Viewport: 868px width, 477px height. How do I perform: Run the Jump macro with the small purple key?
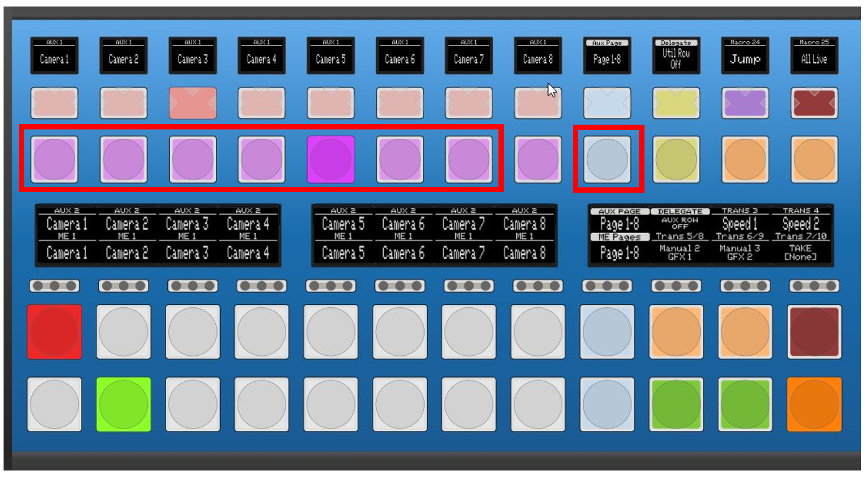tap(745, 103)
